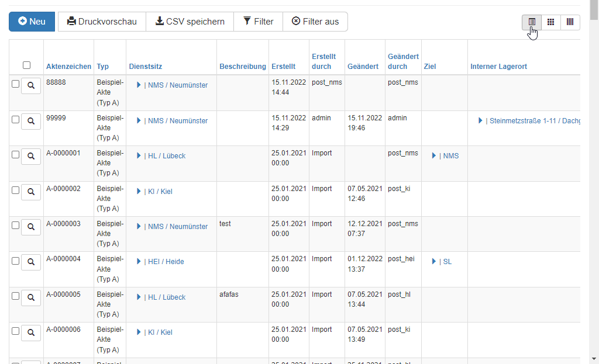Open Druckvorschau print preview

tap(102, 22)
